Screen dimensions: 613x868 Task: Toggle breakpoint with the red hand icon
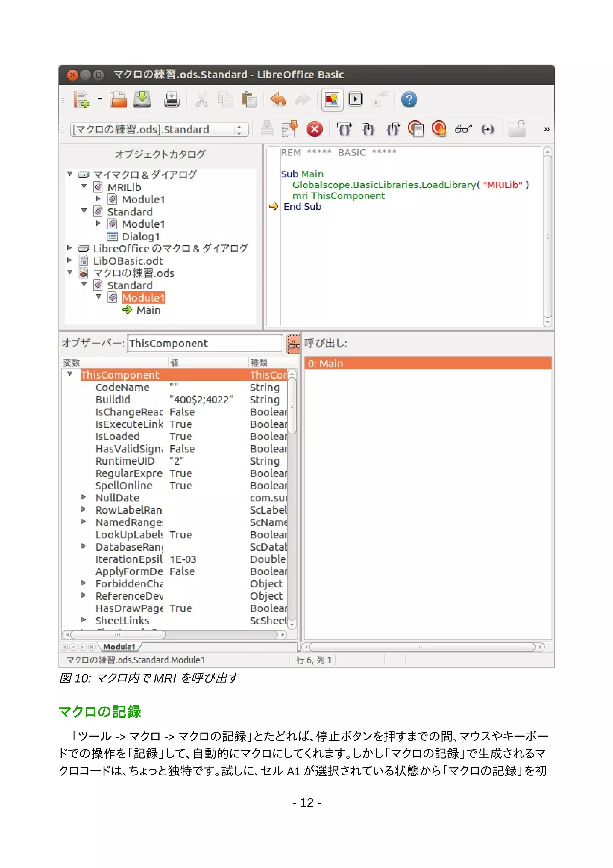pos(439,129)
